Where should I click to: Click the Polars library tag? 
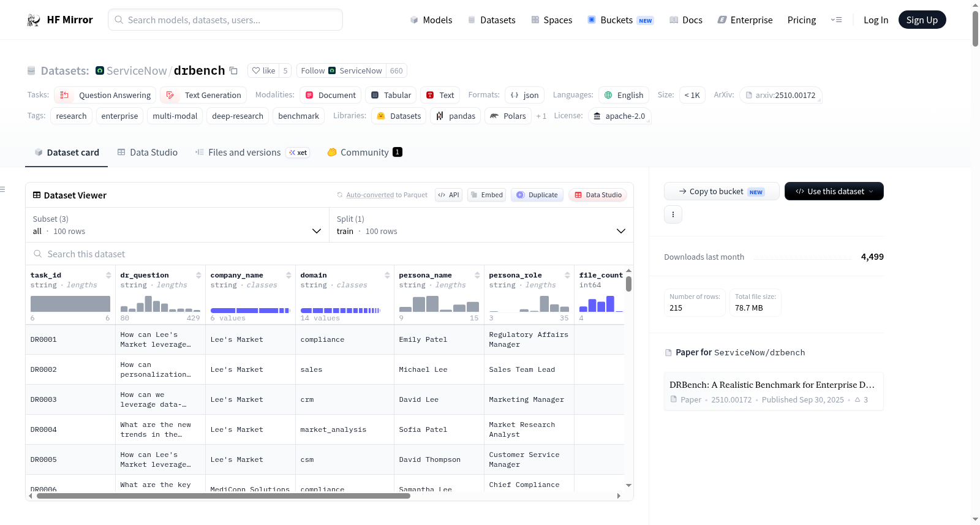[508, 116]
